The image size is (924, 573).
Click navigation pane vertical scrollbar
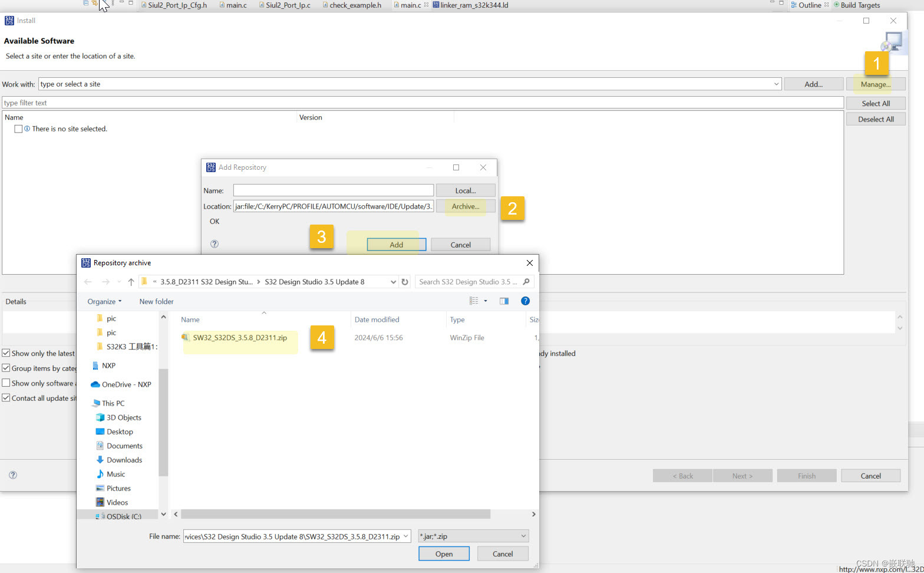[x=163, y=422]
